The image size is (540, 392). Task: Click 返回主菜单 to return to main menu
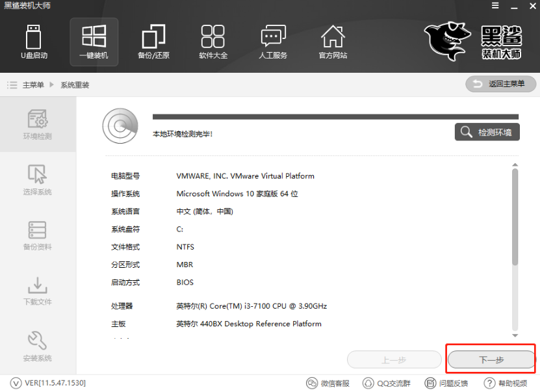[500, 84]
